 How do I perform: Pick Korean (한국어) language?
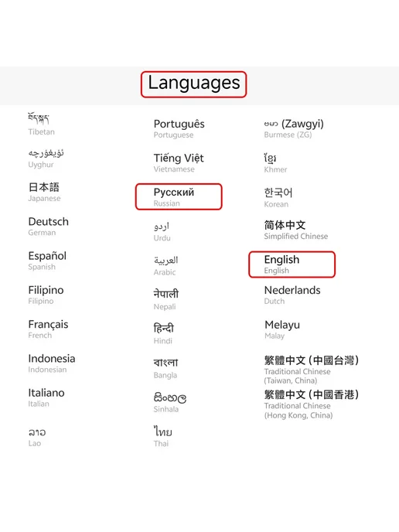click(x=278, y=197)
